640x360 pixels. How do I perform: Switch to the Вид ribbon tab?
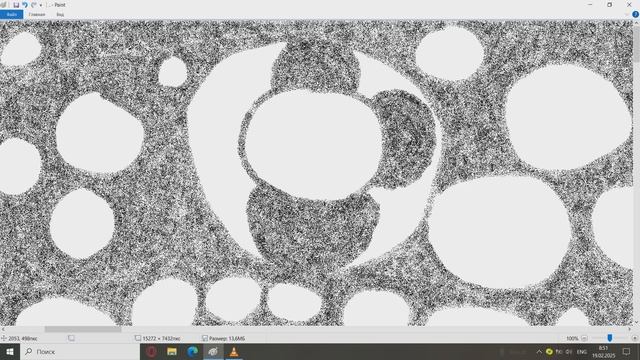pyautogui.click(x=60, y=14)
